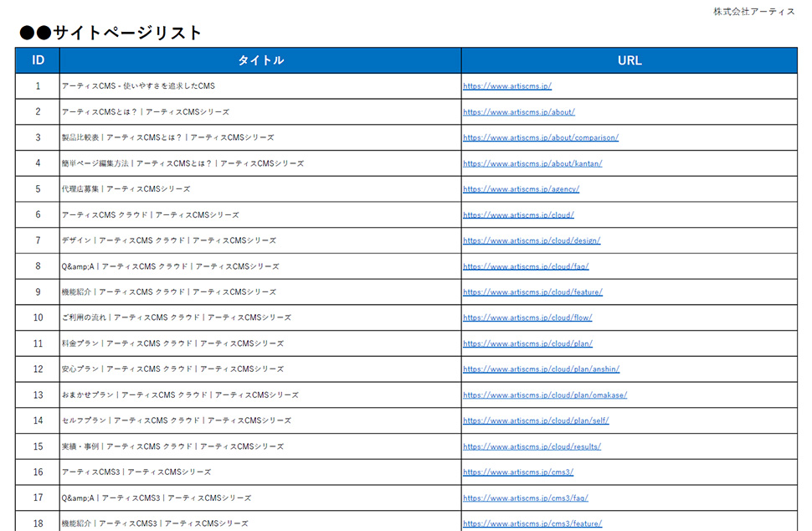The image size is (812, 531).
Task: Select the 製品比較表 title cell
Action: click(x=260, y=138)
